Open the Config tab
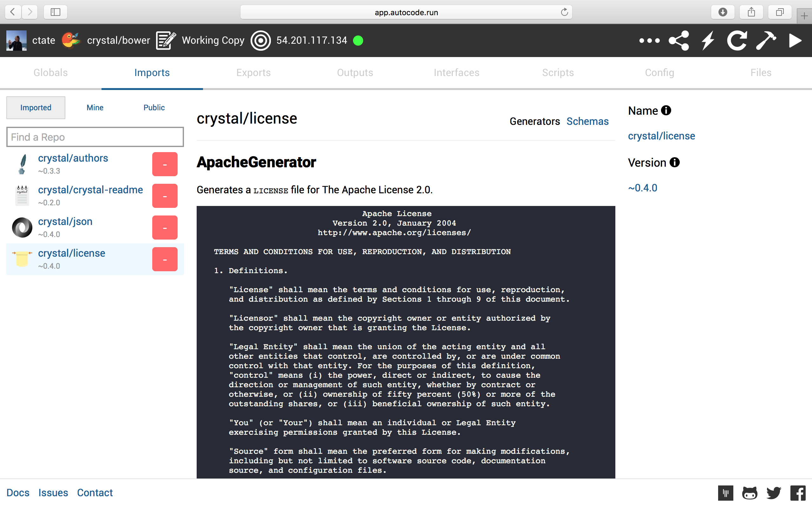The height and width of the screenshot is (507, 812). pyautogui.click(x=659, y=73)
